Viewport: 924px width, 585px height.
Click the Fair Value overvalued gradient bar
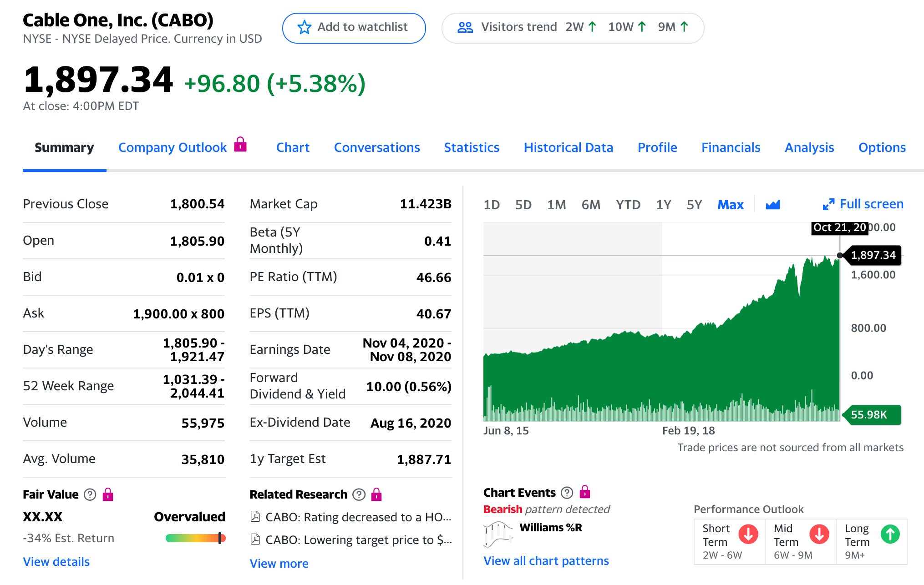pos(195,538)
